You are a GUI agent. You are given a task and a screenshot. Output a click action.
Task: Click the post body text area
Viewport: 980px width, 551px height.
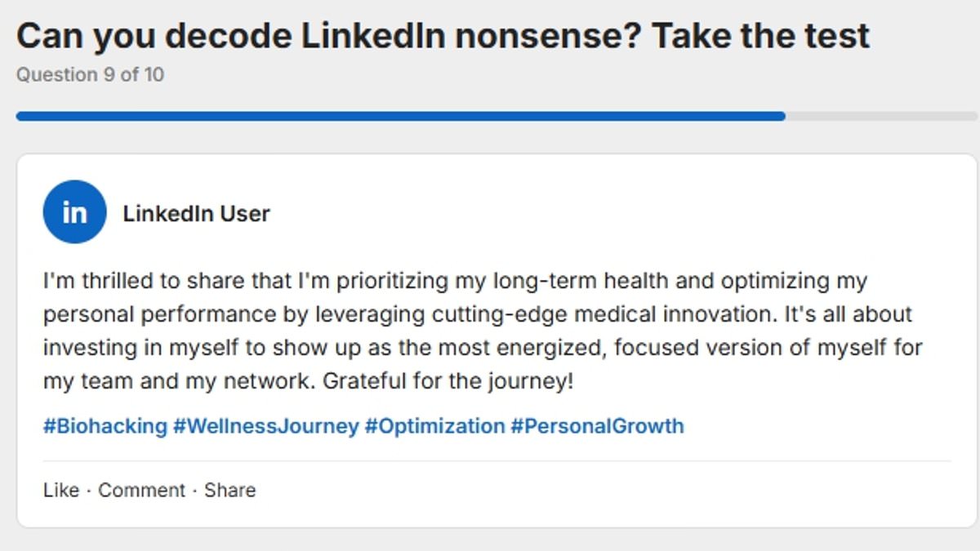(482, 330)
